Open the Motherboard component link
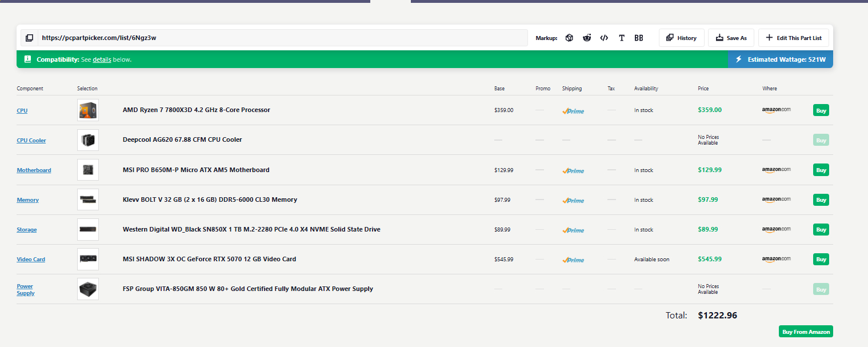 [x=34, y=170]
